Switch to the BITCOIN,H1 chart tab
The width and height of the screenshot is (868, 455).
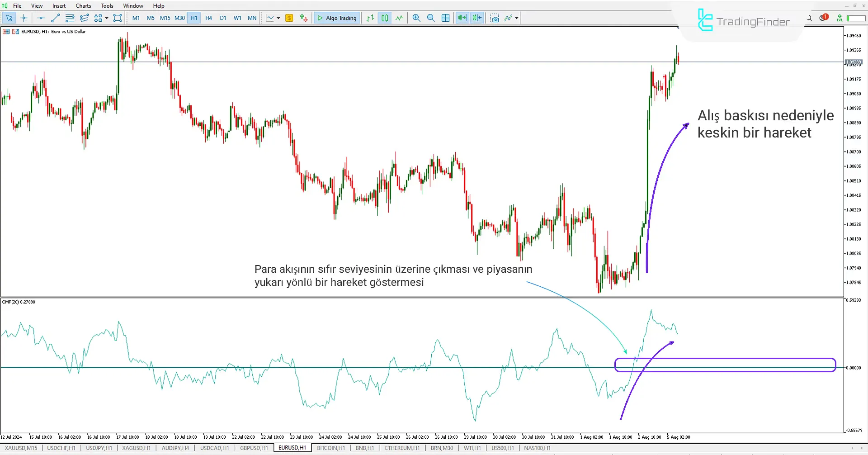pos(330,448)
